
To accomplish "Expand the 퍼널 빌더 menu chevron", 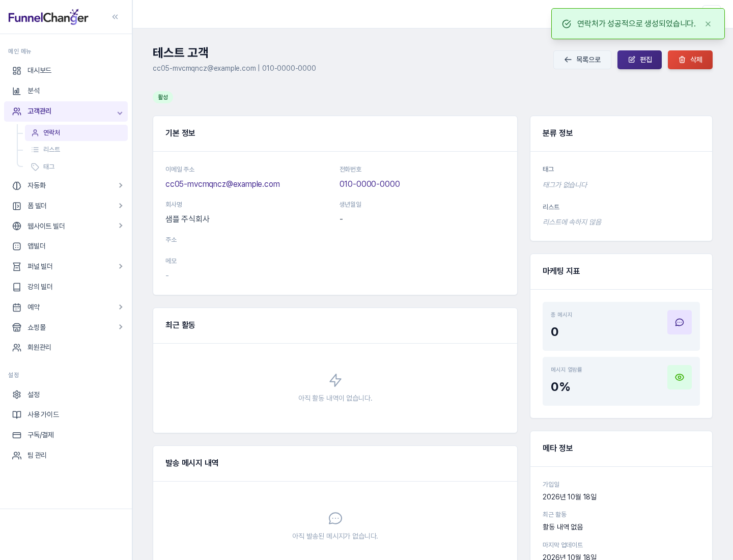I will (x=121, y=266).
